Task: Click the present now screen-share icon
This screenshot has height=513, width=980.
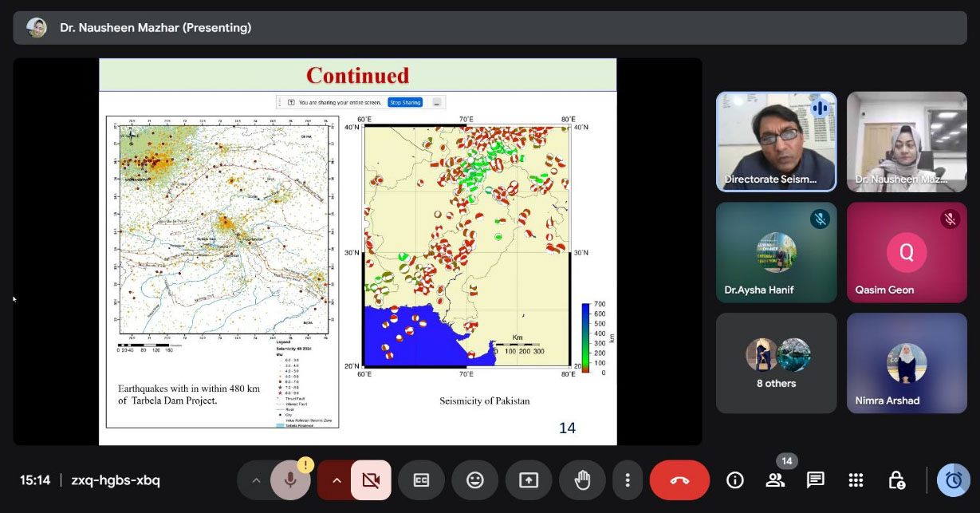Action: click(x=529, y=480)
